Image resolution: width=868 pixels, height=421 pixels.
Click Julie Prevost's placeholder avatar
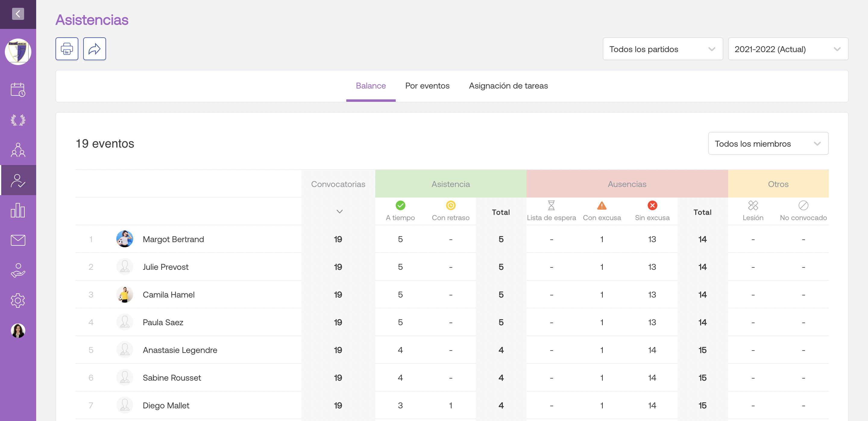[x=125, y=267]
